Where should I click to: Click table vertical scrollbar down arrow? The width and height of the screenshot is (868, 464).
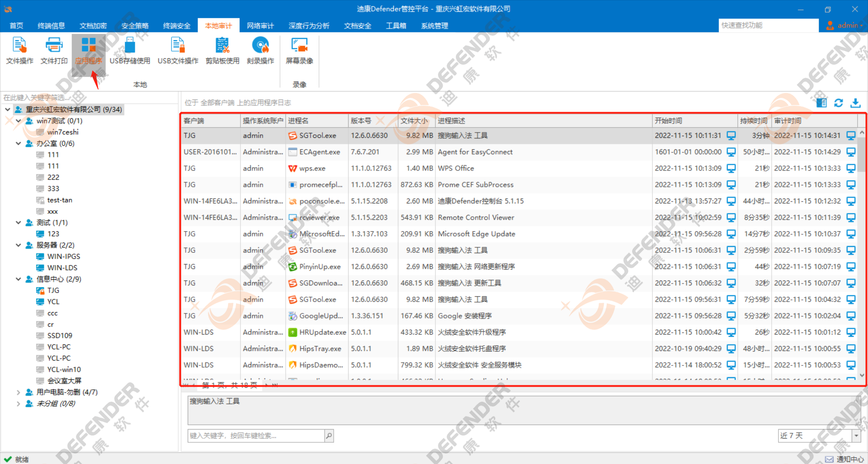862,375
